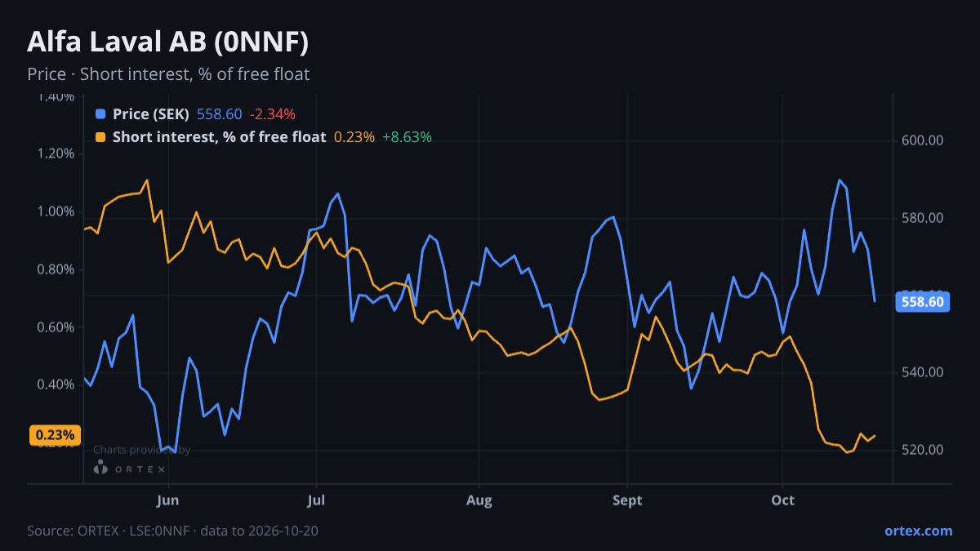Click the subtitle 'Price · Short interest, % of free float'
This screenshot has width=980, height=551.
pyautogui.click(x=168, y=74)
